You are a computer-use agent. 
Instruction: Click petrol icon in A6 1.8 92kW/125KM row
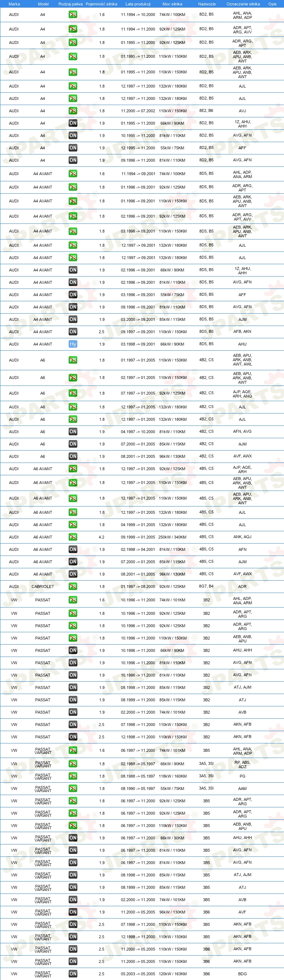pyautogui.click(x=73, y=394)
